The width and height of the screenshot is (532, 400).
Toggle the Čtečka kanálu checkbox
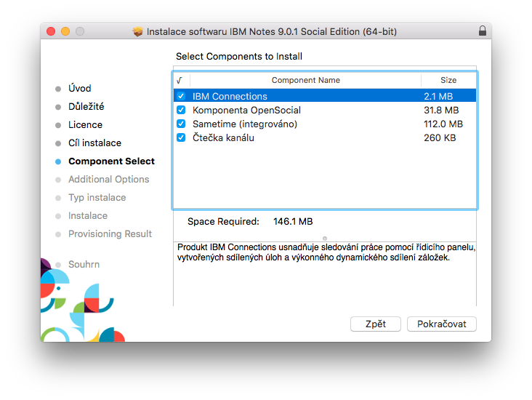coord(181,138)
